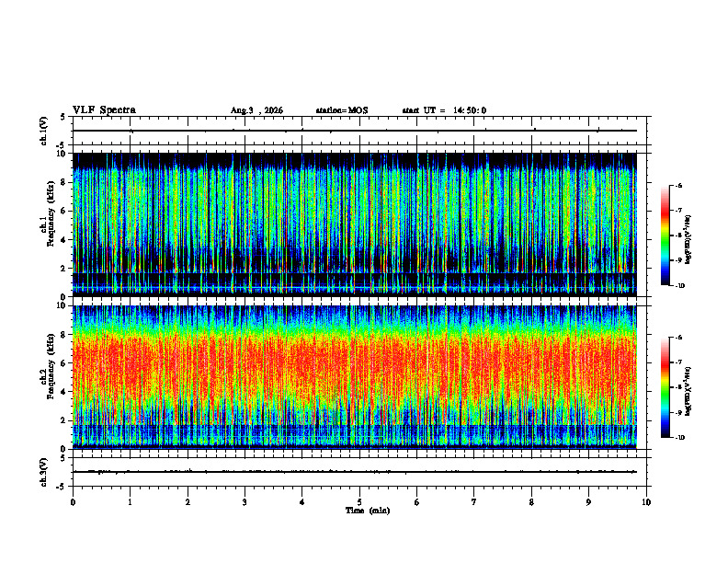Screen dimensions: 728x563
Task: Click the log(PSD) label beside ch.1 color bar
Action: pos(688,240)
